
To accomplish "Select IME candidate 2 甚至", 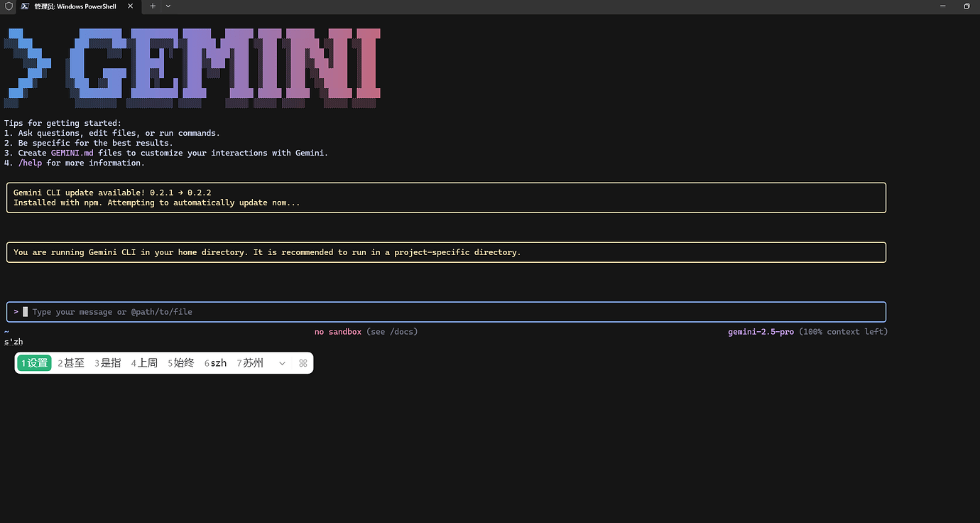I will tap(71, 363).
